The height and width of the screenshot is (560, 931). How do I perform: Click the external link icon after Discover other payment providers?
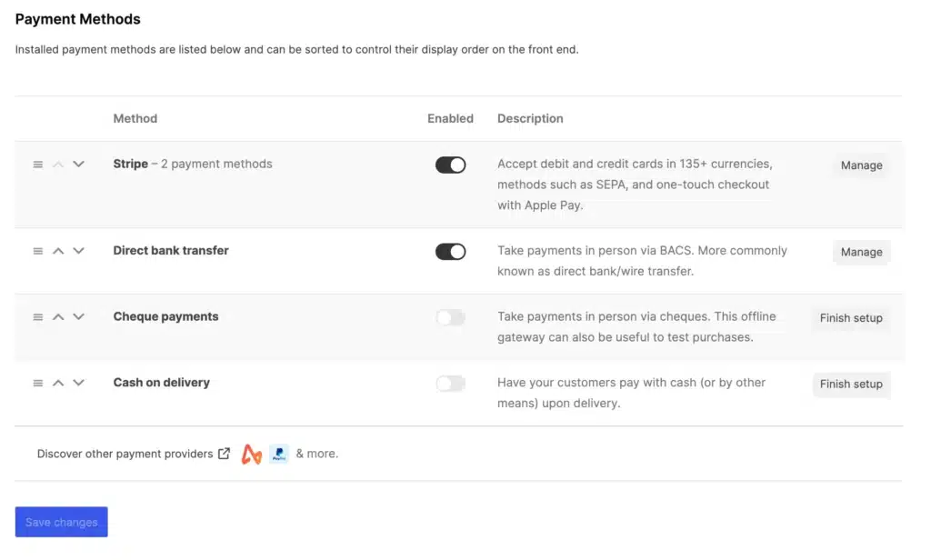(x=224, y=453)
